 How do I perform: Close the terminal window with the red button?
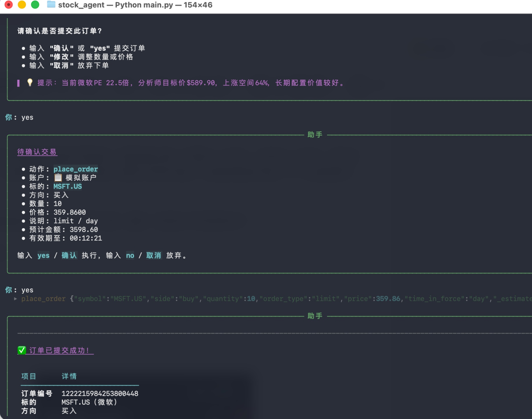[9, 5]
